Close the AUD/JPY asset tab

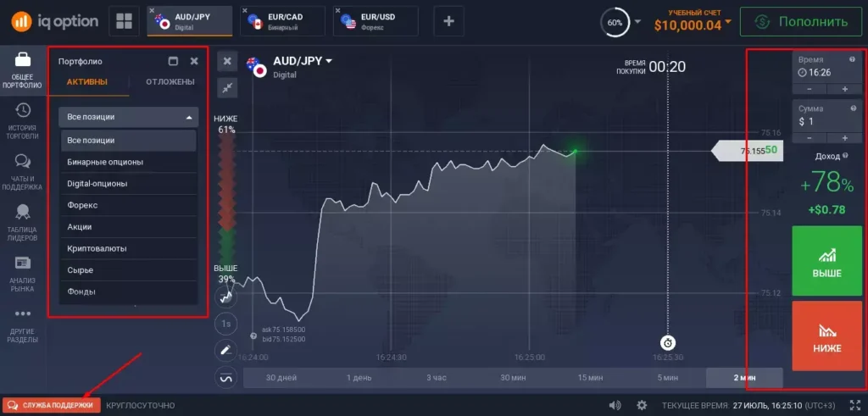coord(152,11)
